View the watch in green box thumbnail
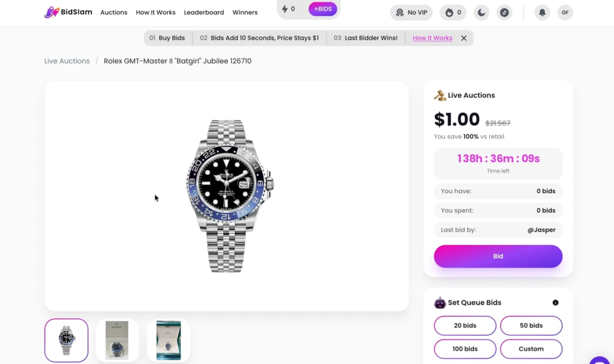The height and width of the screenshot is (364, 614). [168, 340]
